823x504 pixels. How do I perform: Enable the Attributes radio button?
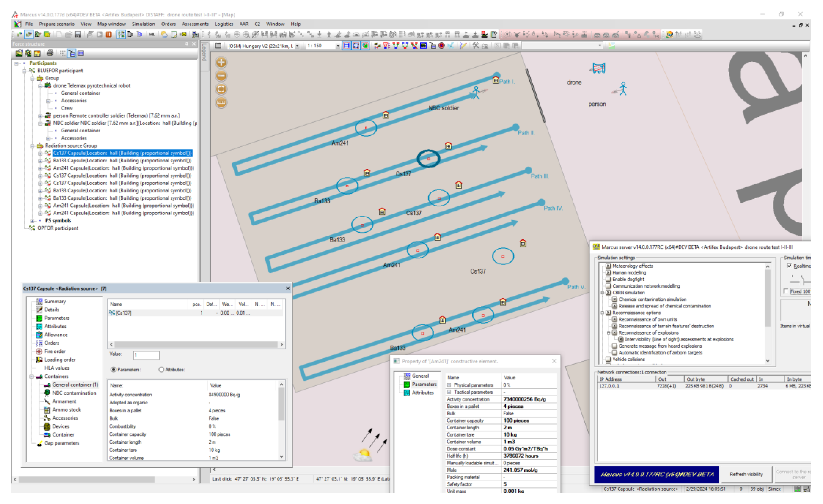tap(162, 369)
